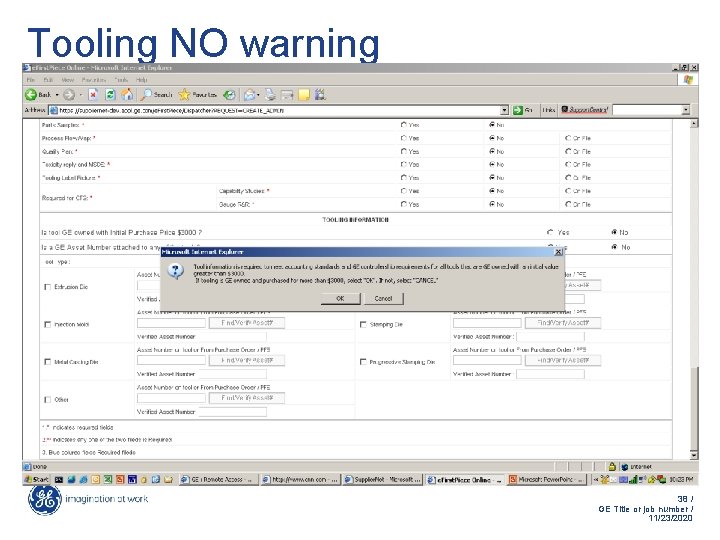
Task: Select Yes for tool GE owned question
Action: pyautogui.click(x=550, y=232)
